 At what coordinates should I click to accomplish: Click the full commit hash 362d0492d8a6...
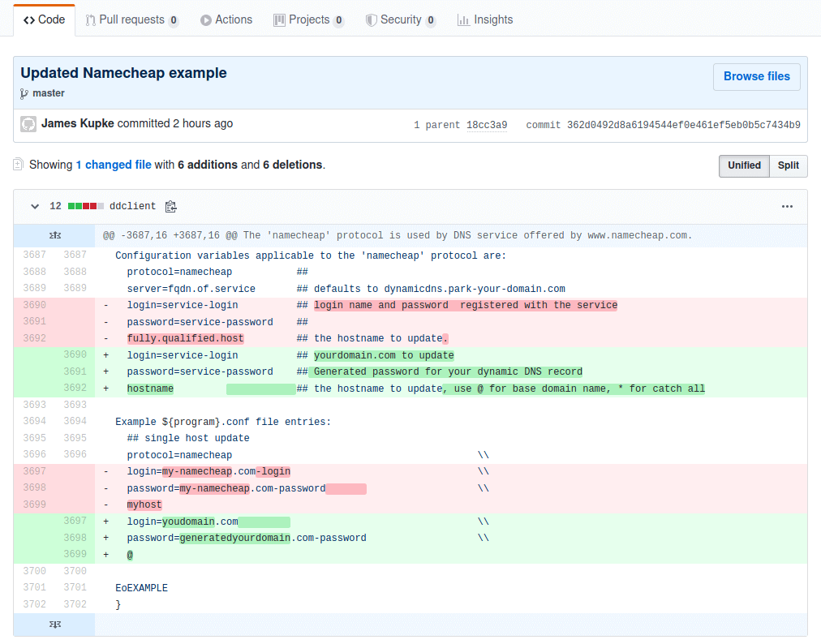tap(683, 125)
